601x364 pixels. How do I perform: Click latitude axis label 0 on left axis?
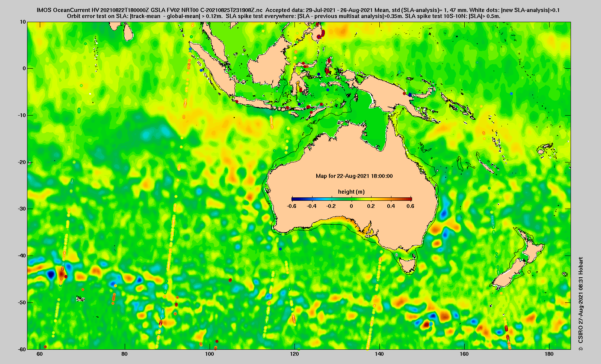click(24, 69)
